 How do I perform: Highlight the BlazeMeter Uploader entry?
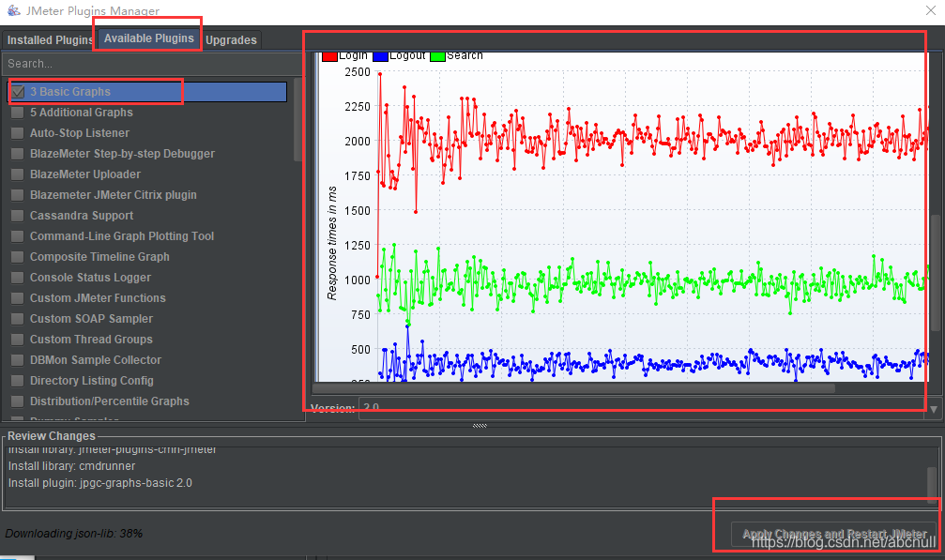coord(85,174)
